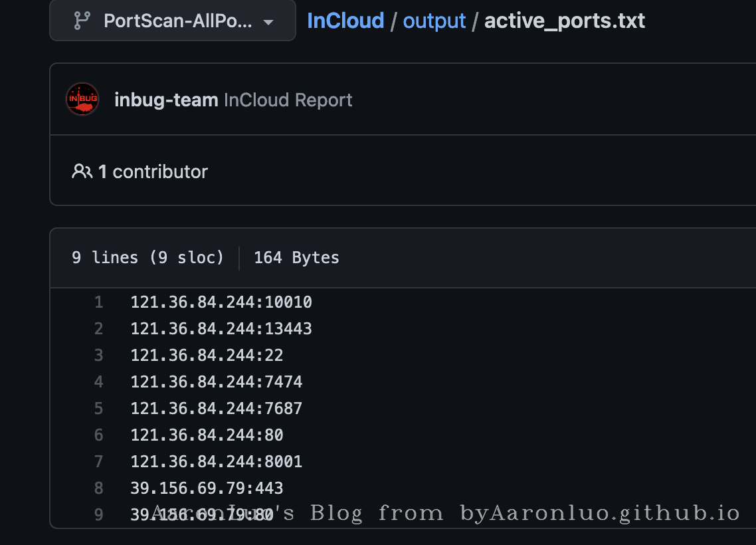Open the inbug-team author profile link

(166, 100)
